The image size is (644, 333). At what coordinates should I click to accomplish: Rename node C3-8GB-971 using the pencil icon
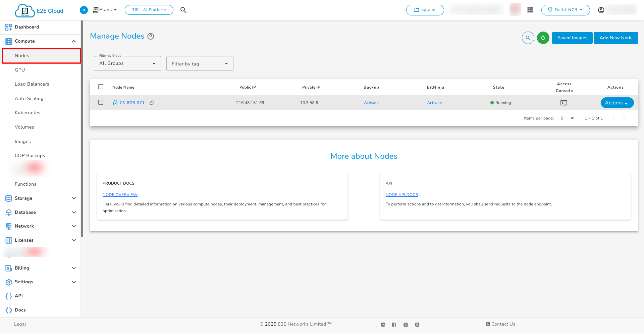(x=152, y=103)
